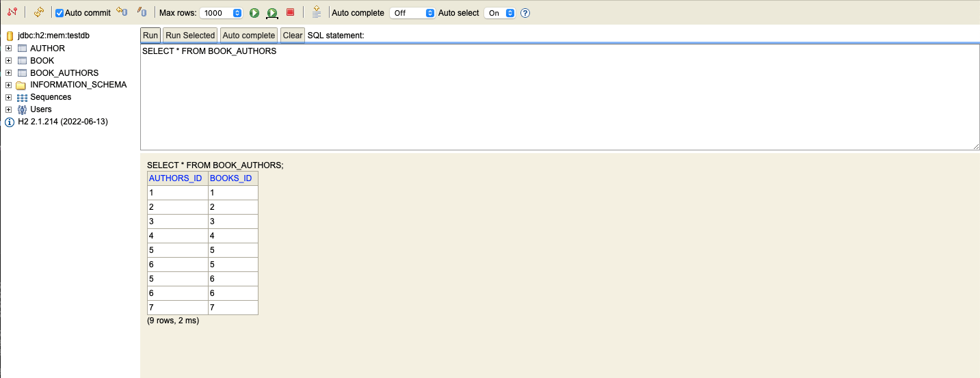Click the Refresh icon in toolbar

tap(38, 12)
